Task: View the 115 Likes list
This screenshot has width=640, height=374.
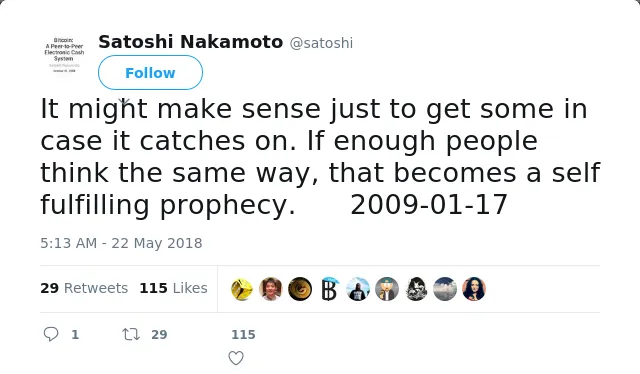Action: 173,288
